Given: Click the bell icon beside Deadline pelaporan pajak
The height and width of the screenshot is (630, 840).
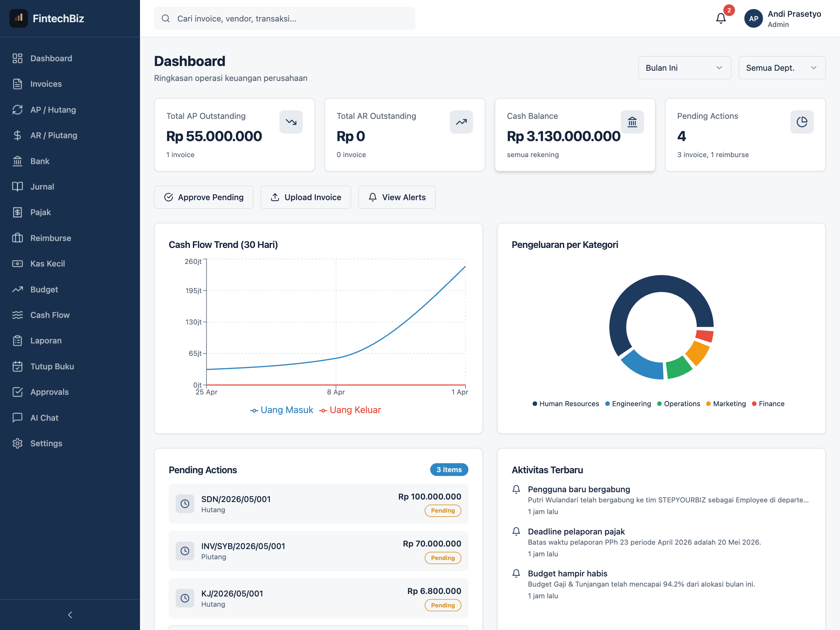Looking at the screenshot, I should click(x=516, y=532).
